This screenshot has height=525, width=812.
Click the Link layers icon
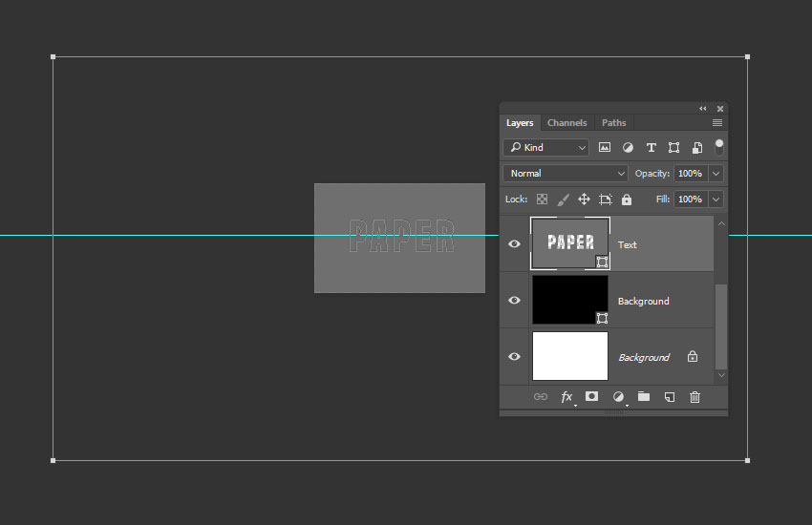(540, 397)
